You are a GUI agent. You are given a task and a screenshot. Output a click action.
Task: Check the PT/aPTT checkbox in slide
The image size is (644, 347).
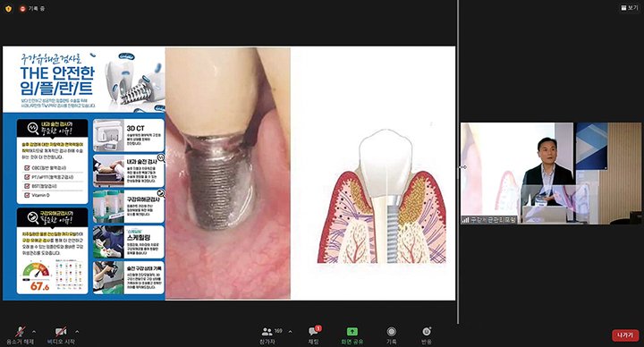27,177
